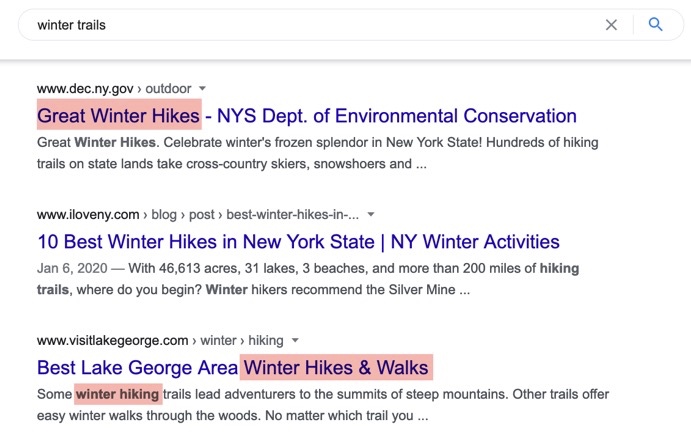Click 'outdoor' breadcrumb of dec.ny.gov result
The height and width of the screenshot is (444, 691).
tap(168, 89)
